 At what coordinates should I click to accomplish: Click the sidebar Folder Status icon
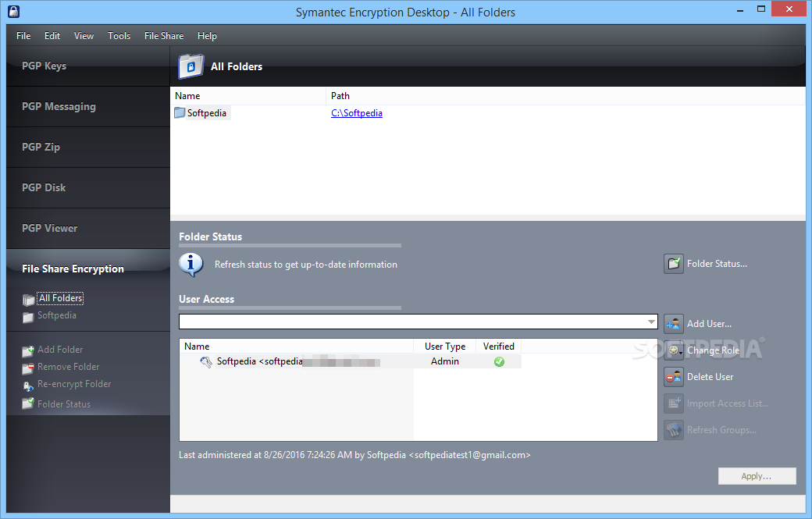(28, 403)
